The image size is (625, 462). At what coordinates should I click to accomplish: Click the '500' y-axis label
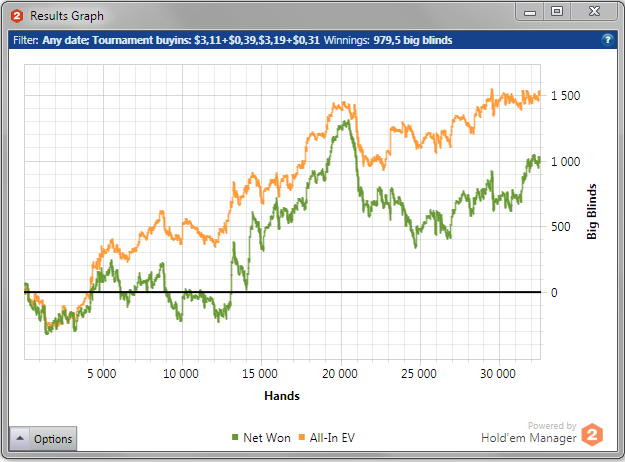click(x=561, y=227)
